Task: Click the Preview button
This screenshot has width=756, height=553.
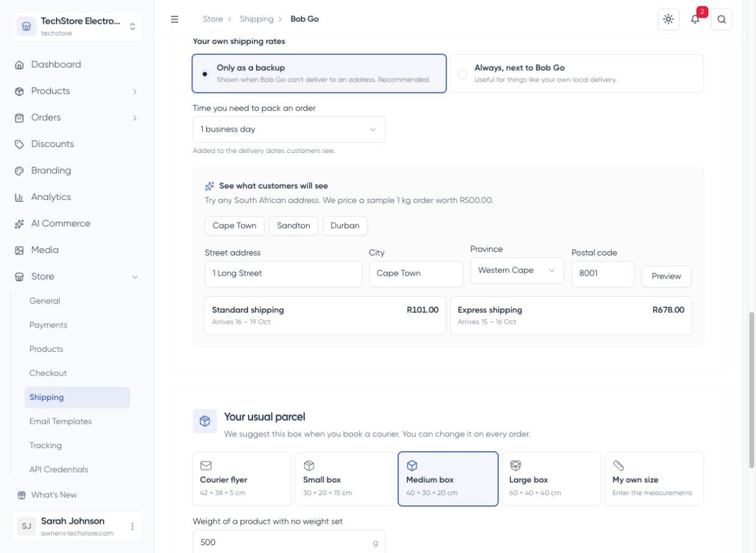Action: [666, 276]
